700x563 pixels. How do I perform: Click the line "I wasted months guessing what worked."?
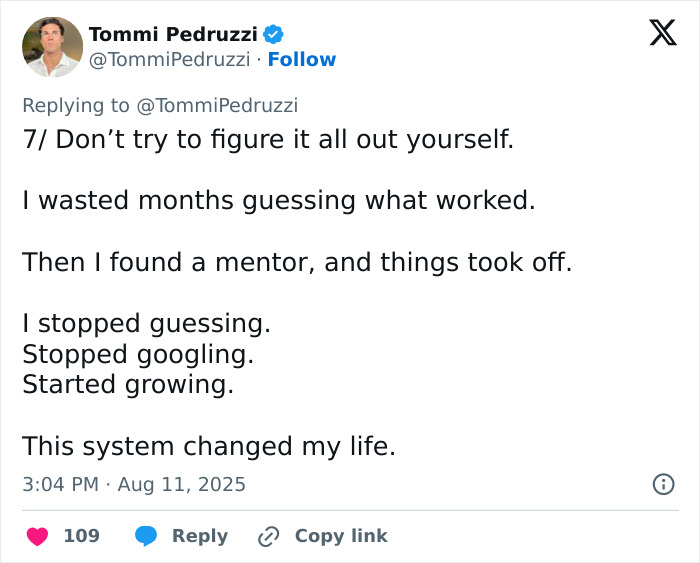tap(279, 200)
